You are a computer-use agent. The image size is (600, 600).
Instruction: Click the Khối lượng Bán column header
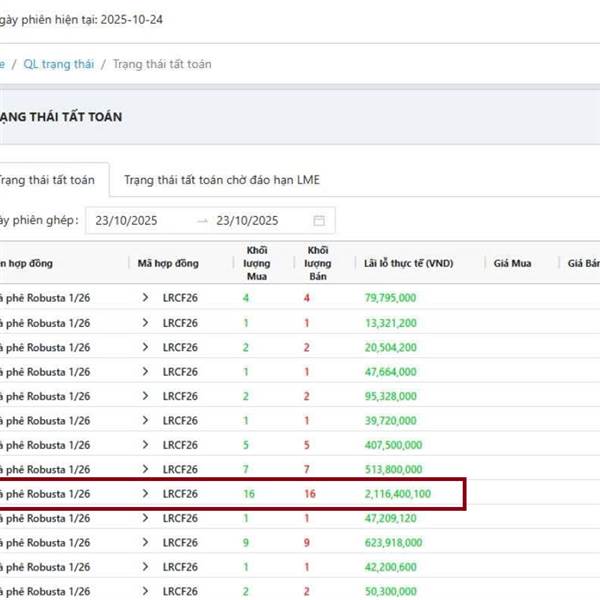point(320,263)
